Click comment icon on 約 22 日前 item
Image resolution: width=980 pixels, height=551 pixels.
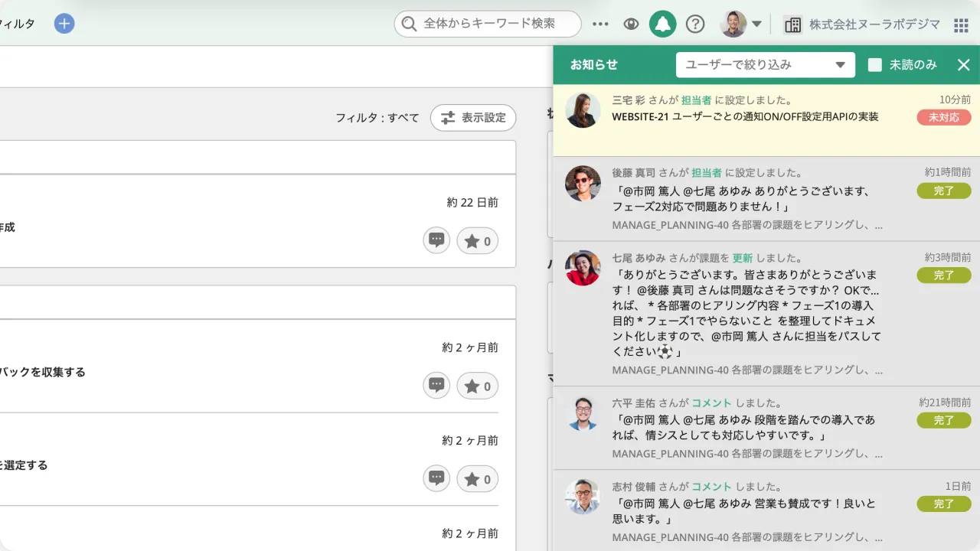[436, 240]
